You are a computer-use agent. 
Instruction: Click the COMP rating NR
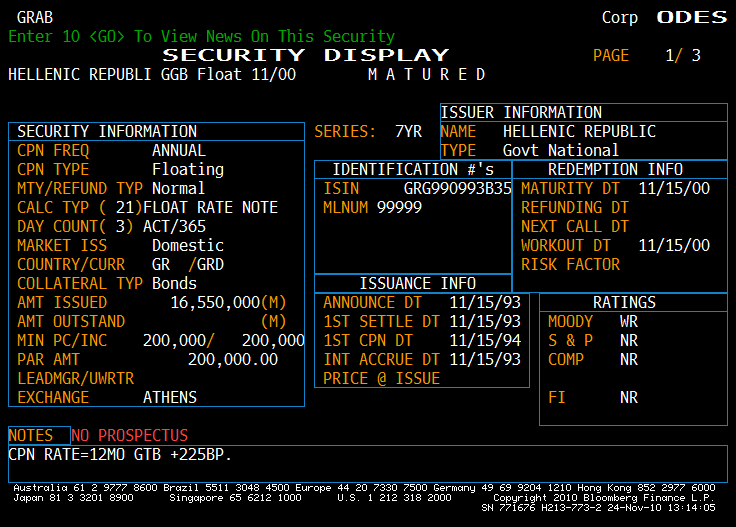point(629,359)
